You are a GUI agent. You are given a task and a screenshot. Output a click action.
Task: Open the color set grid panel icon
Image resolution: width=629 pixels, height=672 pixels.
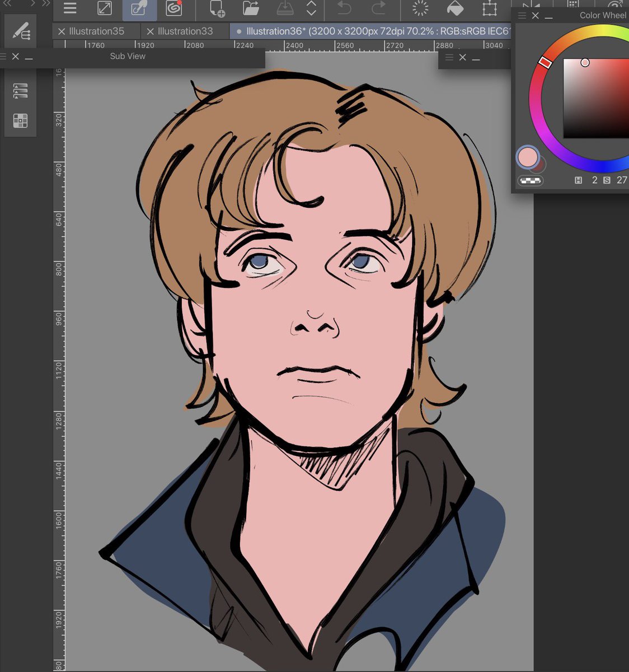pos(20,120)
